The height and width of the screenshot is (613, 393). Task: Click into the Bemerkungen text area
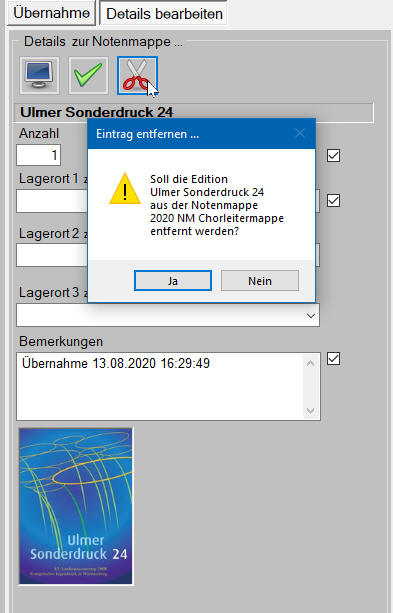click(x=160, y=387)
